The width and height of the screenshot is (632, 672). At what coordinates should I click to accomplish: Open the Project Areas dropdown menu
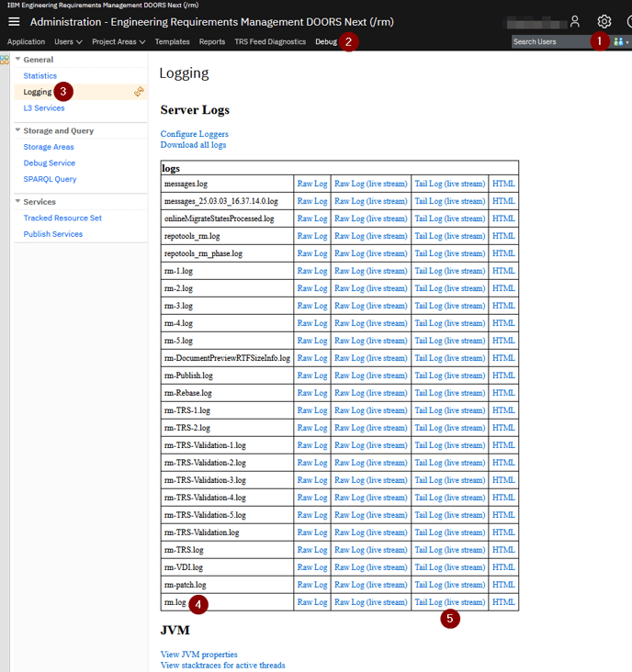pyautogui.click(x=118, y=41)
